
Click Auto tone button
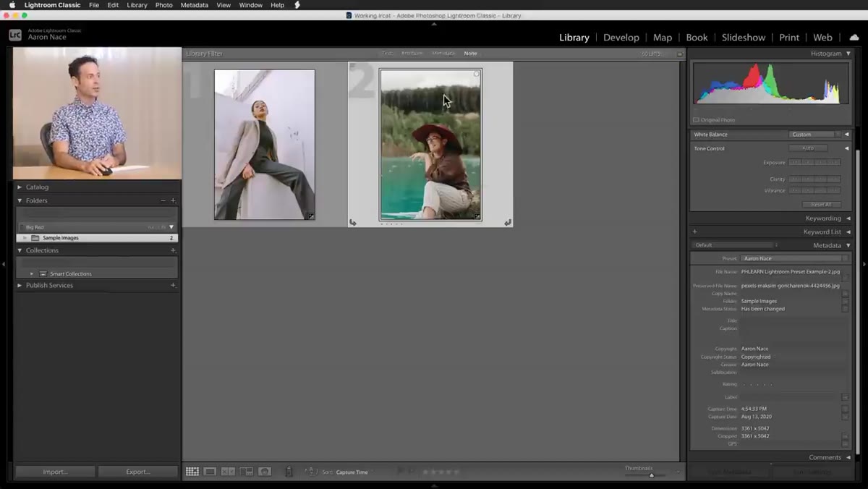[808, 148]
